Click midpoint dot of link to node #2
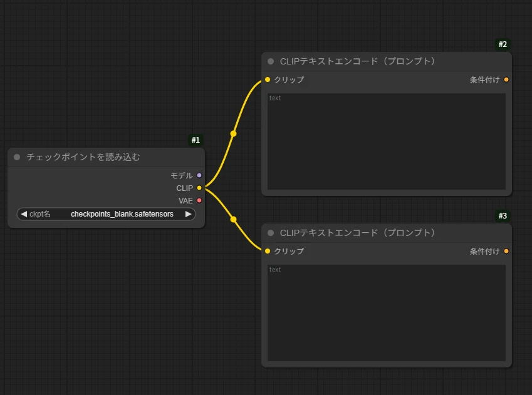The width and height of the screenshot is (532, 395). pyautogui.click(x=234, y=133)
